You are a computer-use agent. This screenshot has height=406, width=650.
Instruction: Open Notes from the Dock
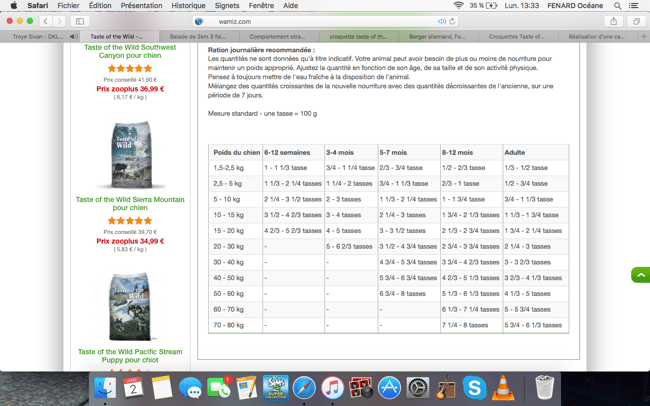point(162,388)
